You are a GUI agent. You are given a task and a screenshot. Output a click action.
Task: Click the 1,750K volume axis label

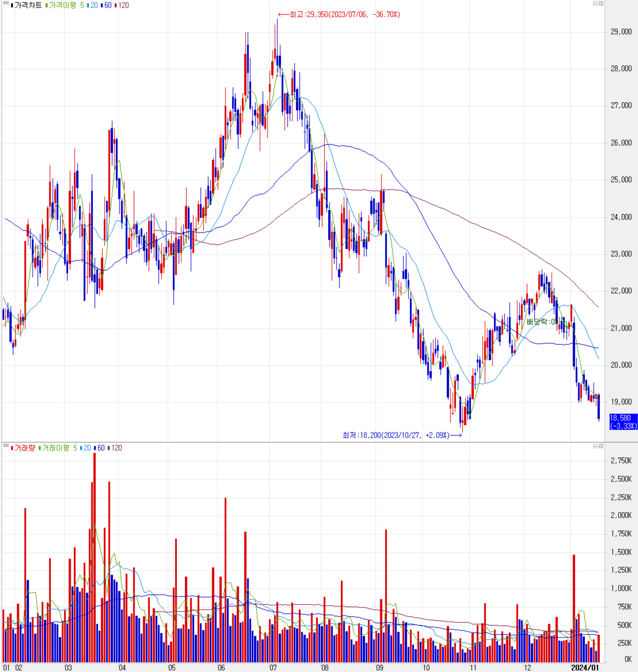[x=621, y=534]
